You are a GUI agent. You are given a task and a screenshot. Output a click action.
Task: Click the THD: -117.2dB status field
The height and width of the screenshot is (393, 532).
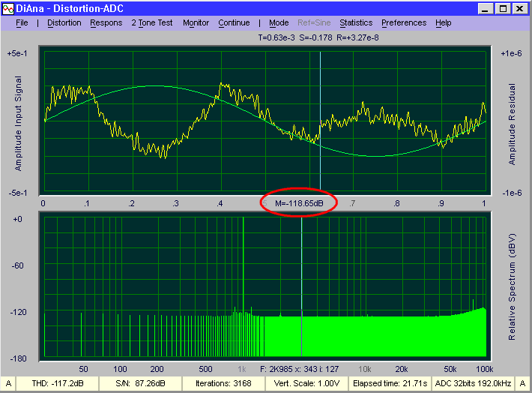tap(58, 384)
